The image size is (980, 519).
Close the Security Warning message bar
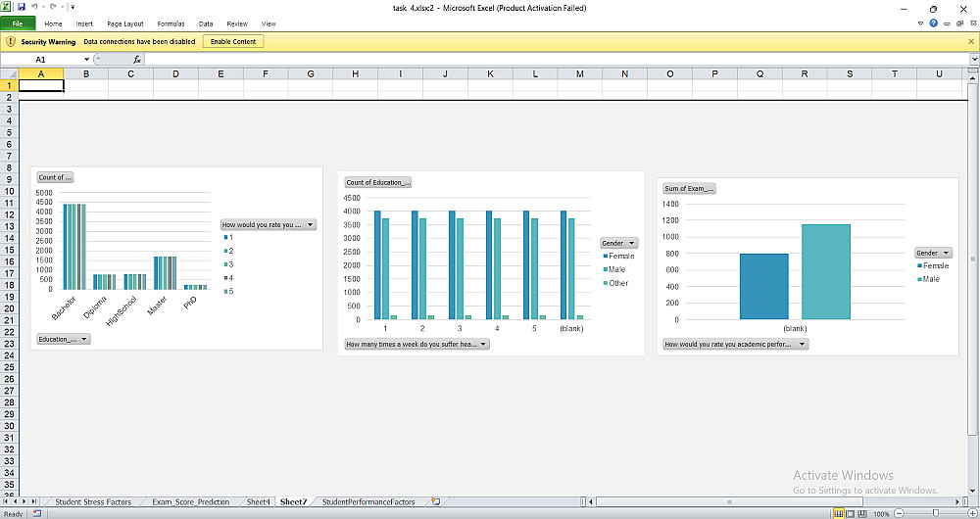[x=971, y=41]
